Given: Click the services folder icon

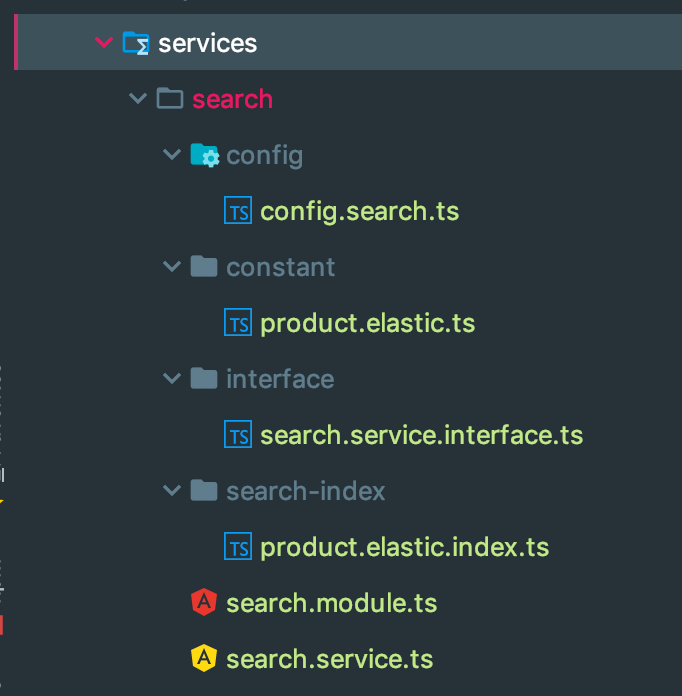Looking at the screenshot, I should click(x=136, y=43).
